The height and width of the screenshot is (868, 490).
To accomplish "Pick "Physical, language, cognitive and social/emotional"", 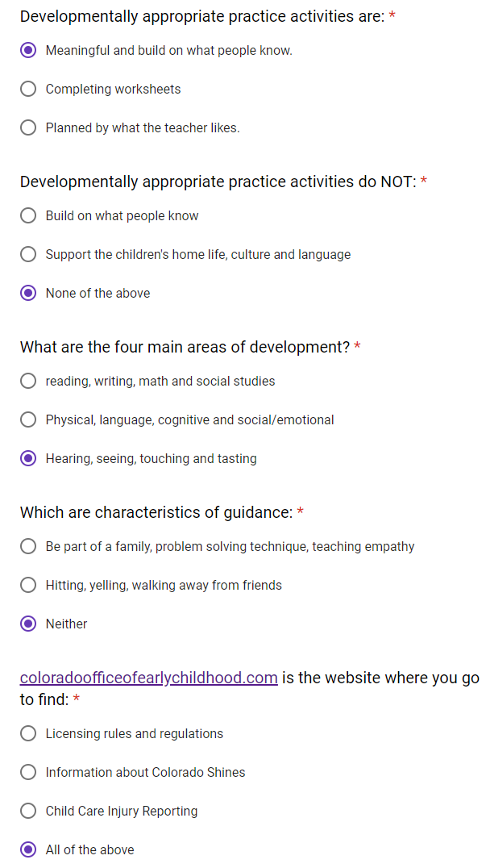I will pos(28,419).
